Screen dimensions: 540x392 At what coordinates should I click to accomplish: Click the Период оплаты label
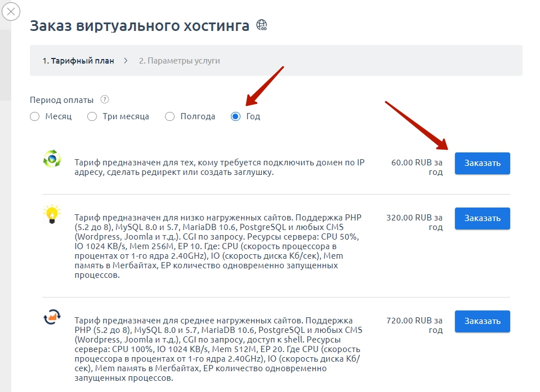click(x=61, y=100)
